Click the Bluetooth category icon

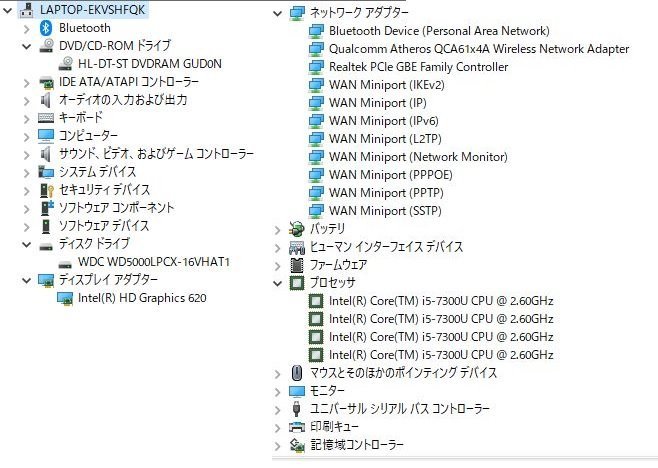pyautogui.click(x=46, y=28)
